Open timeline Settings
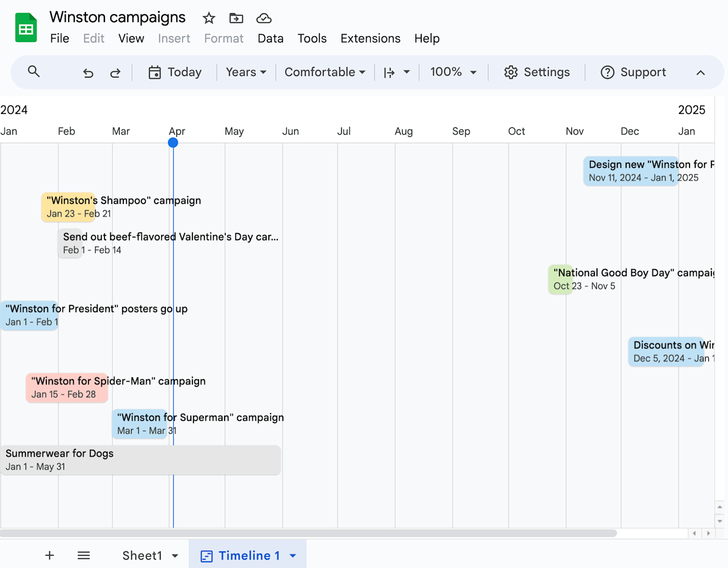 coord(537,72)
